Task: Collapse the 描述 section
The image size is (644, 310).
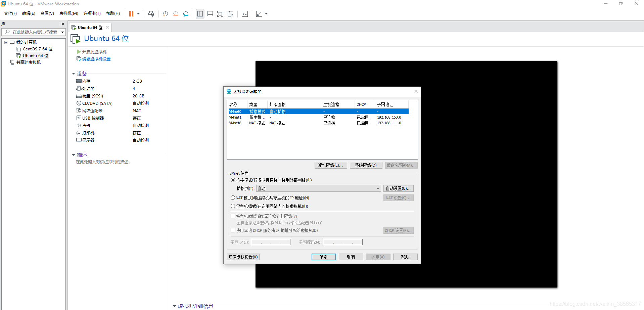Action: (74, 155)
